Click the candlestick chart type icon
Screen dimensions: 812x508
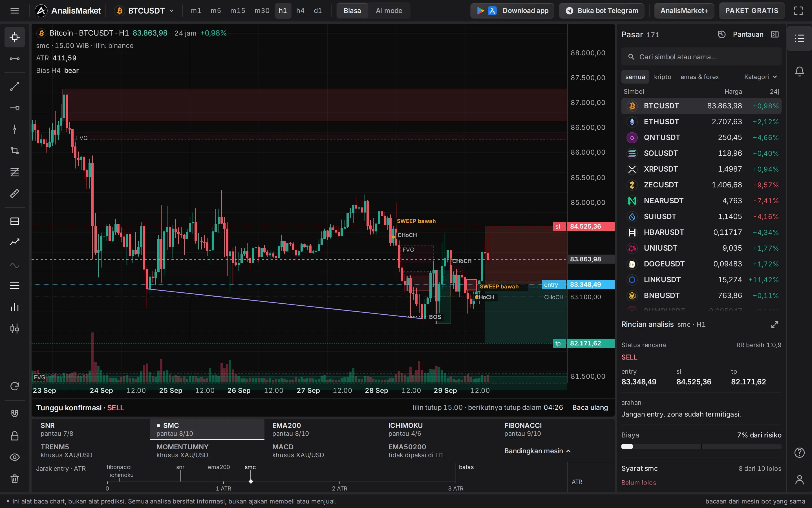pyautogui.click(x=14, y=329)
